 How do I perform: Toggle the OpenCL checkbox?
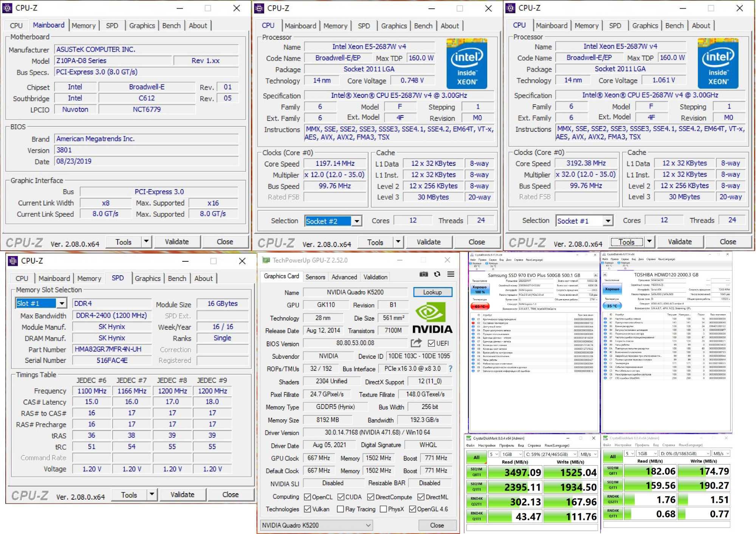tap(307, 497)
